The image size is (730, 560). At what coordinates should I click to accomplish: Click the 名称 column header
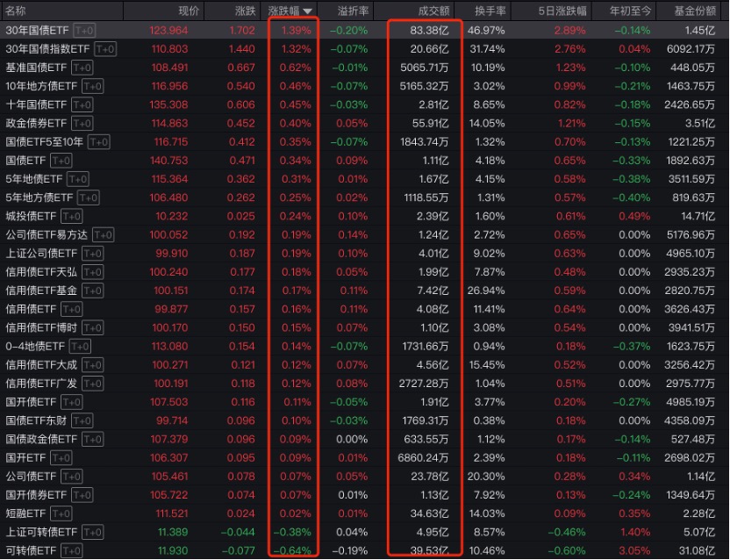coord(16,11)
